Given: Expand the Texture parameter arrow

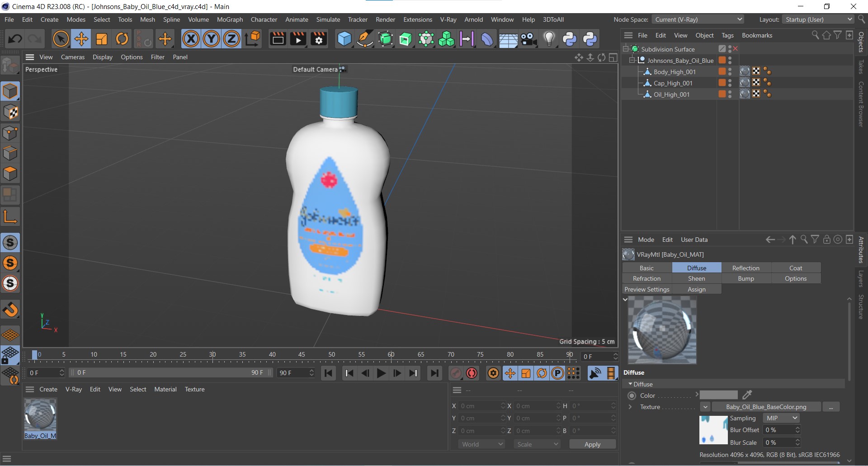Looking at the screenshot, I should pos(630,407).
